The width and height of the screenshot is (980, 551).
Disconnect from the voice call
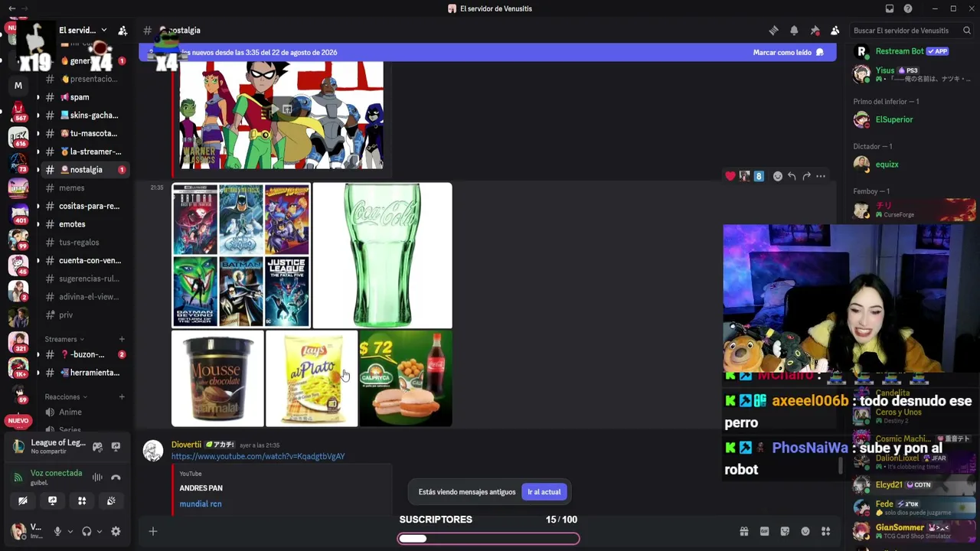[x=116, y=478]
